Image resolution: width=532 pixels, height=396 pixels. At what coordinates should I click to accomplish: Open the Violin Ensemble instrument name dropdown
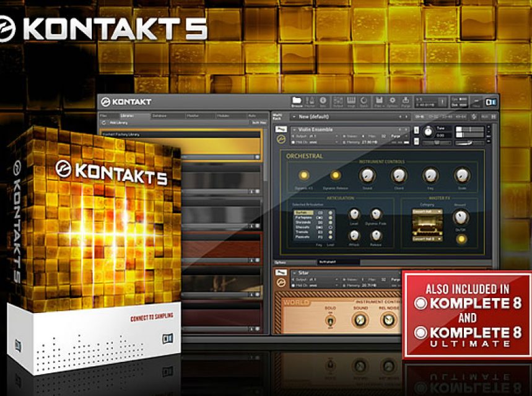coord(350,130)
